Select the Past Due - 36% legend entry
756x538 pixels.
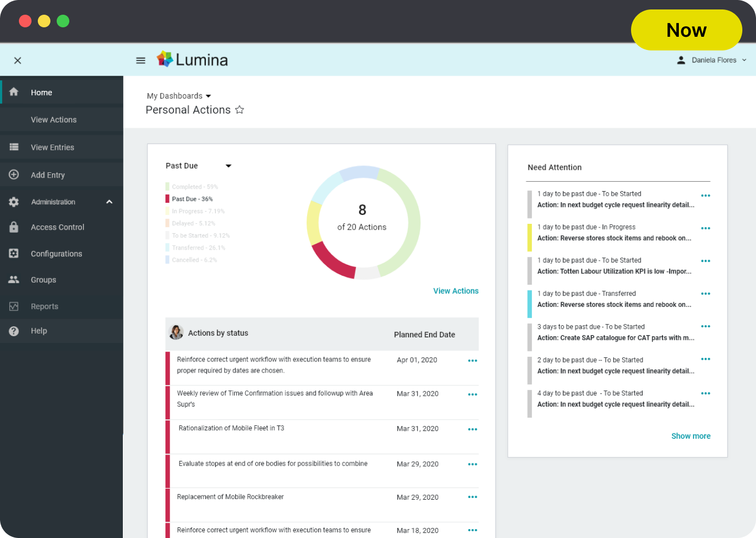click(x=189, y=199)
